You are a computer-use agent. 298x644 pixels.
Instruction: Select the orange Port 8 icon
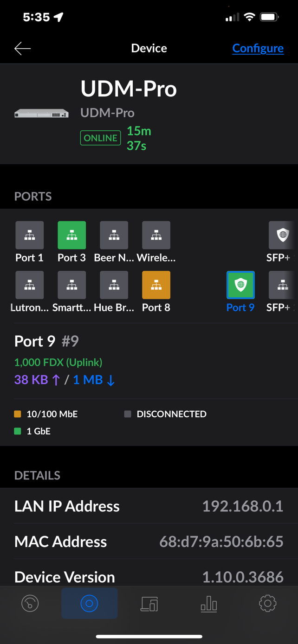[156, 285]
